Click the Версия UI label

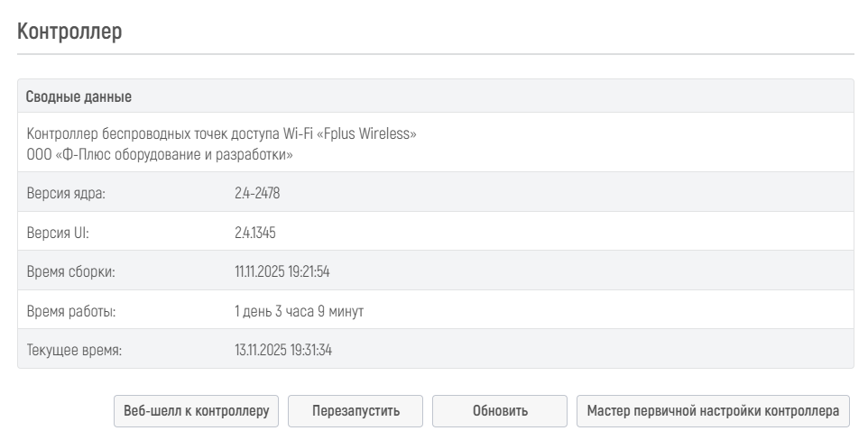click(58, 233)
